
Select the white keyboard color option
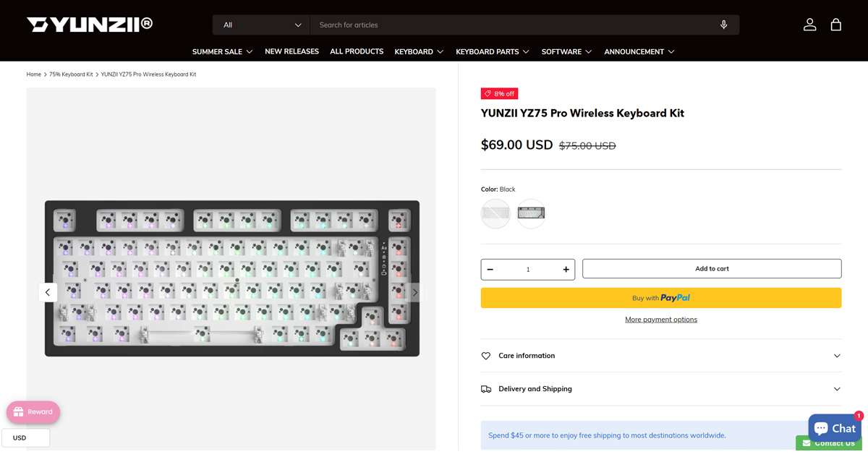(x=495, y=213)
